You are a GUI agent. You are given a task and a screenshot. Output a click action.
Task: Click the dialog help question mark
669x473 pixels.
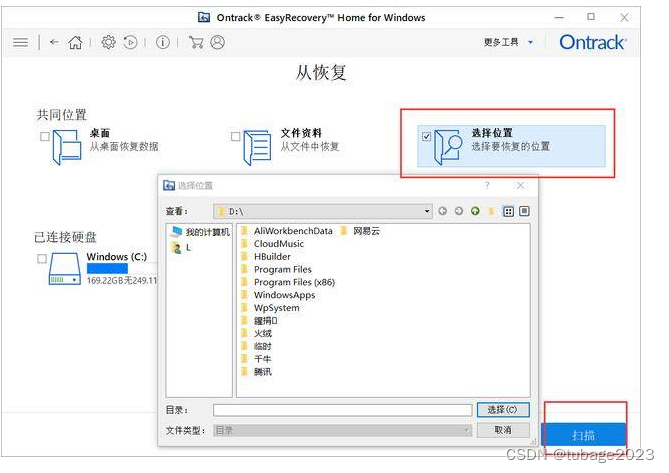487,185
